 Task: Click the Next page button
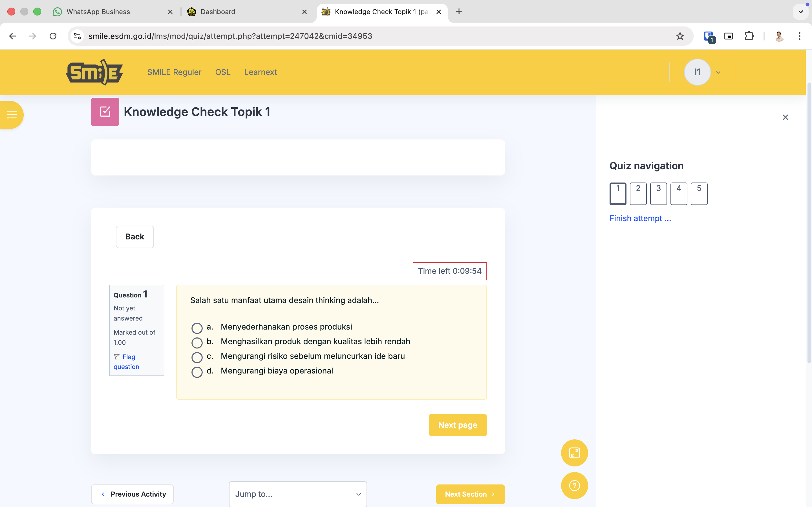click(x=457, y=425)
